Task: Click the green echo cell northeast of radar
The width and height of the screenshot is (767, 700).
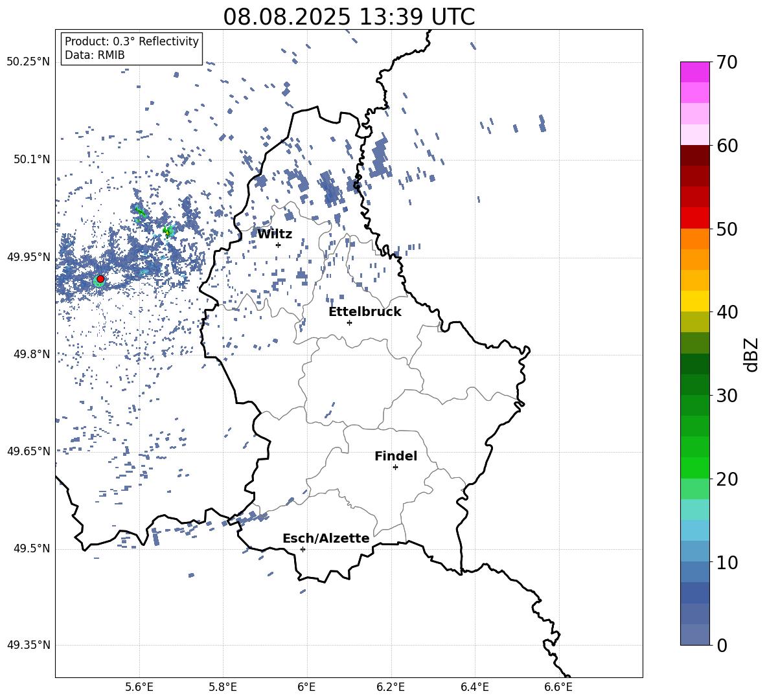Action: point(168,231)
